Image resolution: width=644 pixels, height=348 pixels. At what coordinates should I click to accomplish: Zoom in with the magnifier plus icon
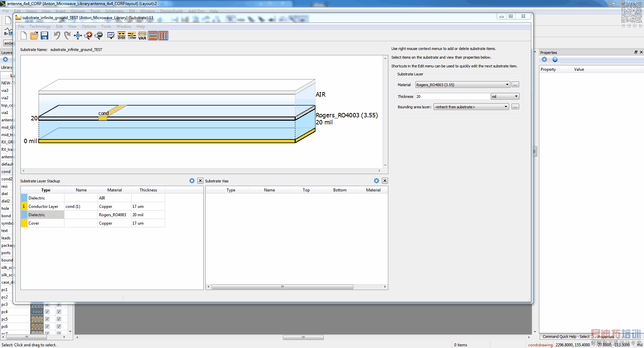88,36
